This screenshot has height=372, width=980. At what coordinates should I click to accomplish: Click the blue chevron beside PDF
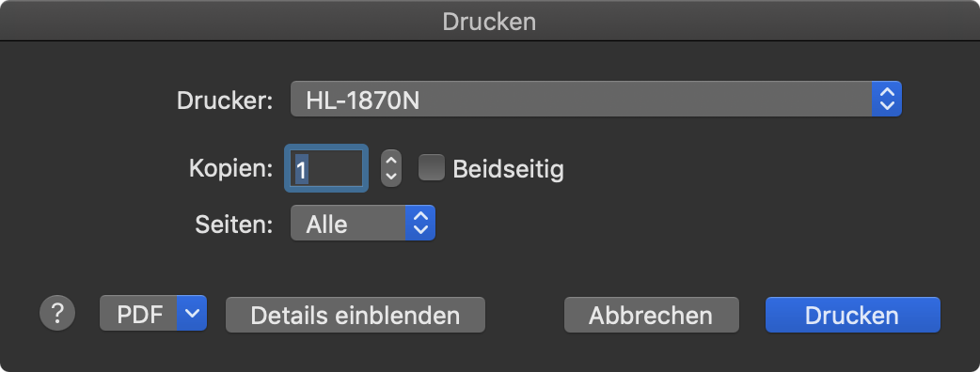(x=192, y=314)
